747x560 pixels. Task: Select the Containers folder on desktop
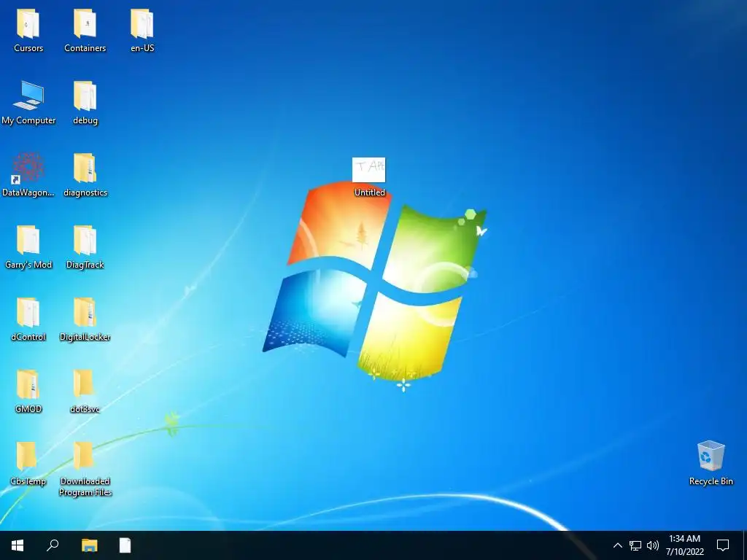[x=85, y=24]
